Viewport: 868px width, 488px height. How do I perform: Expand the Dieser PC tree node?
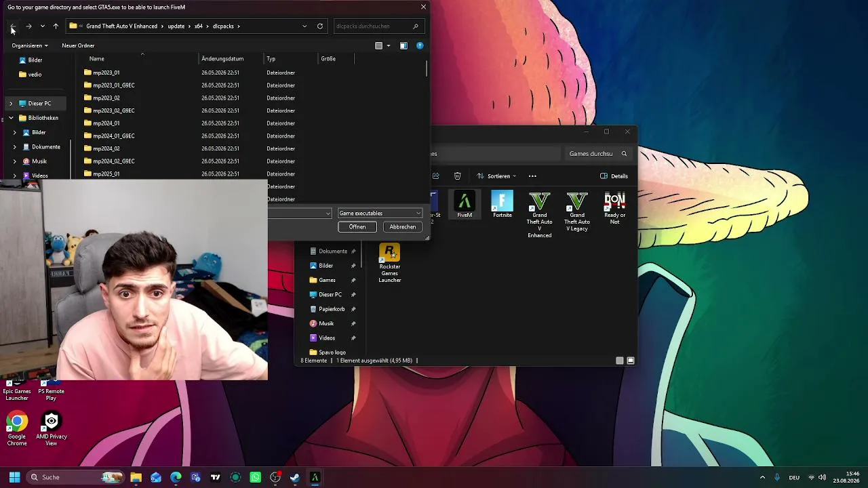pyautogui.click(x=10, y=104)
